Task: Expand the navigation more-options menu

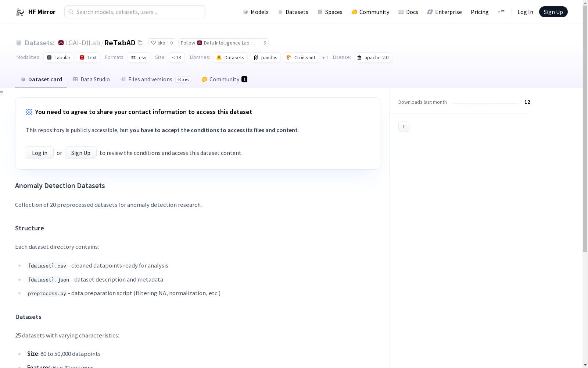Action: (x=501, y=12)
